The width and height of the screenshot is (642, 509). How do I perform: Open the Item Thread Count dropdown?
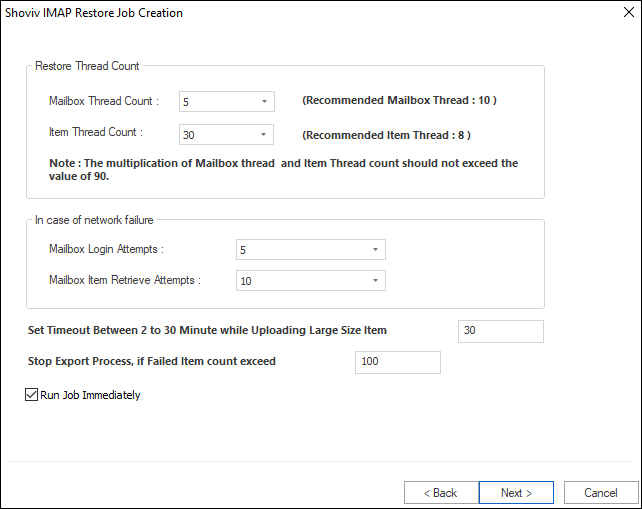[226, 135]
